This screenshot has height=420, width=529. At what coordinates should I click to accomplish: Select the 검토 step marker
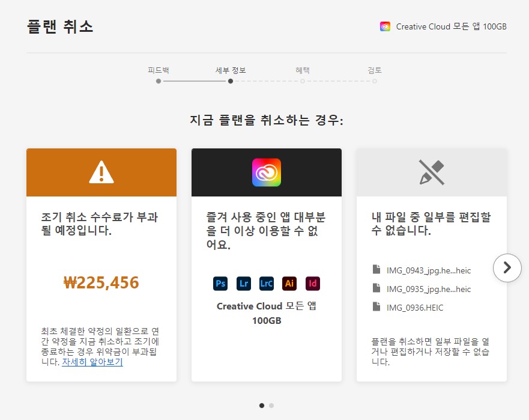375,81
